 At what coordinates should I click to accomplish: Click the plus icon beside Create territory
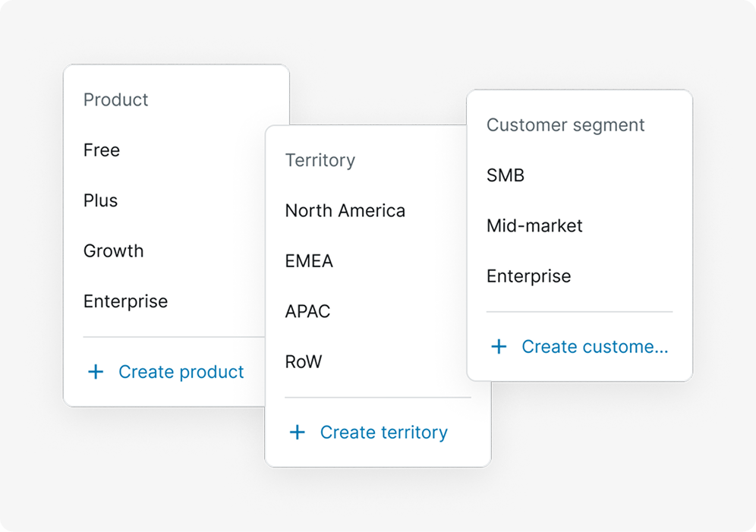[x=297, y=433]
